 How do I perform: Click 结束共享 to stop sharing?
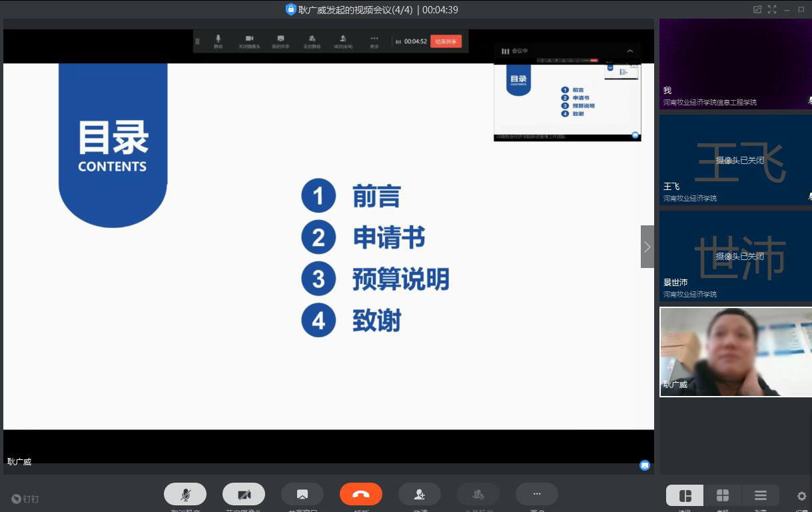[446, 41]
